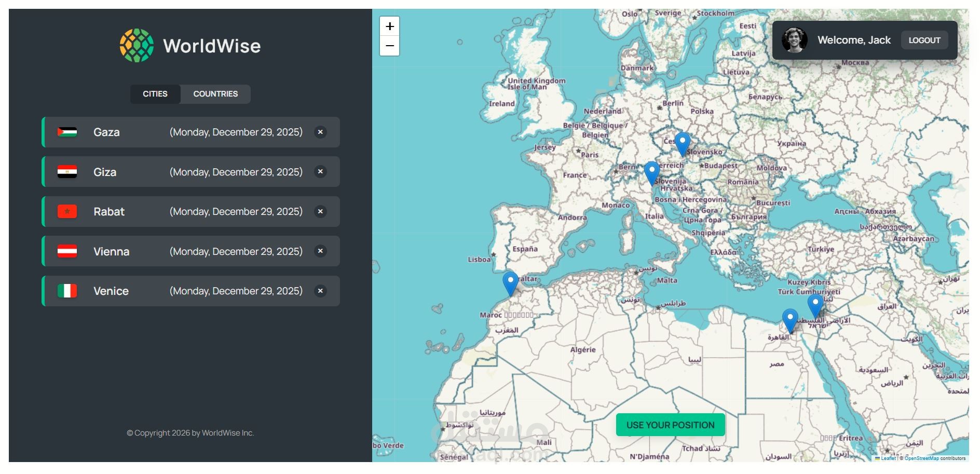This screenshot has height=474, width=980.
Task: Delete the Giza city entry
Action: click(320, 172)
